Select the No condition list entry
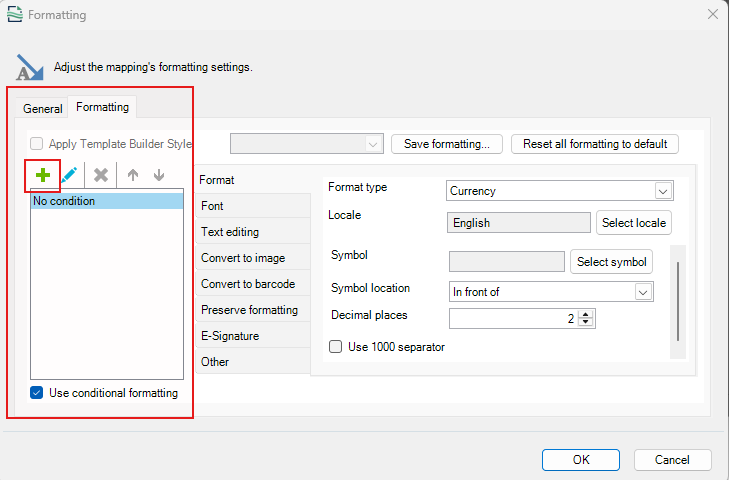The width and height of the screenshot is (729, 480). 107,201
